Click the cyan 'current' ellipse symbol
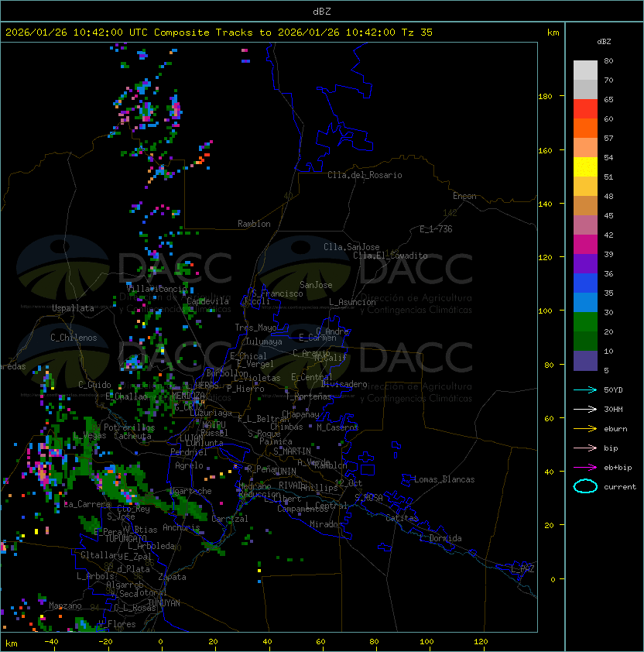This screenshot has height=652, width=644. click(585, 486)
